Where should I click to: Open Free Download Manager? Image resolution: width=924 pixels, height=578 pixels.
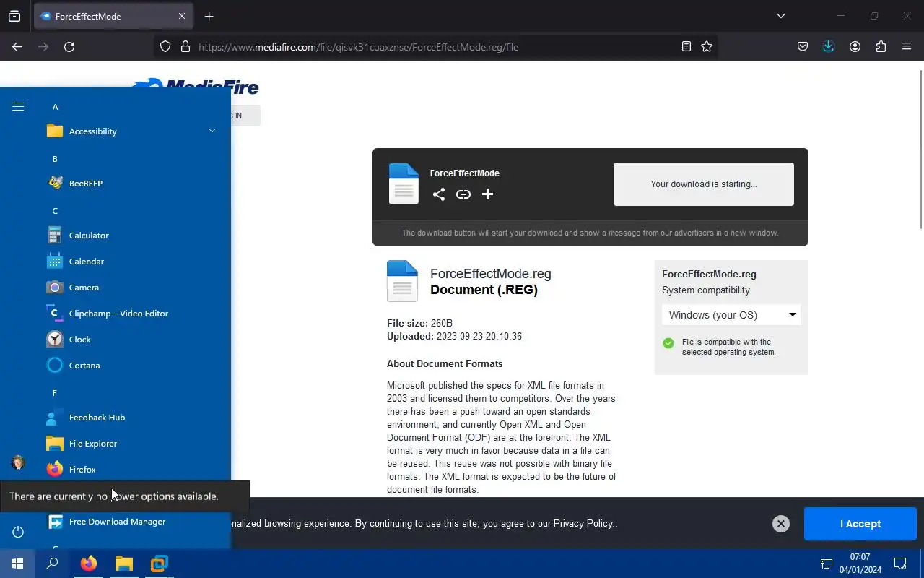point(133,522)
